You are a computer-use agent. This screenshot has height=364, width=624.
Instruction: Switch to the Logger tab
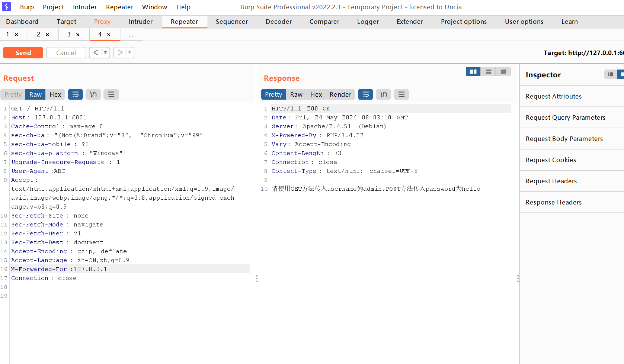coord(368,22)
